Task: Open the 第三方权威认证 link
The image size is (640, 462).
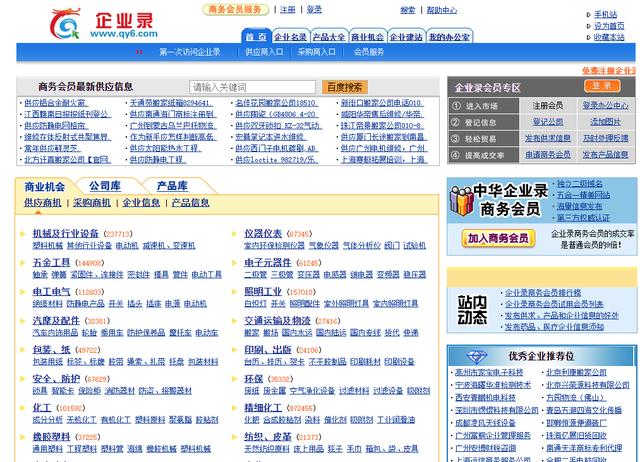Action: [x=583, y=218]
